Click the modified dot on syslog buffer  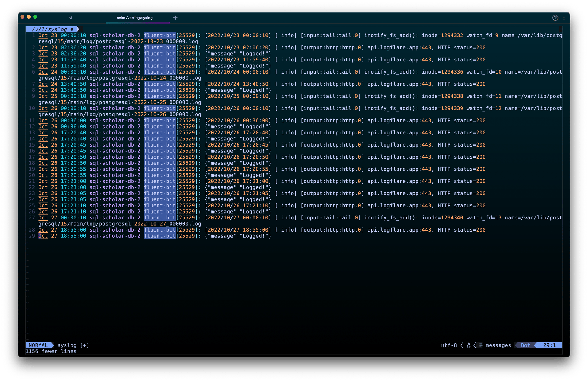[72, 29]
